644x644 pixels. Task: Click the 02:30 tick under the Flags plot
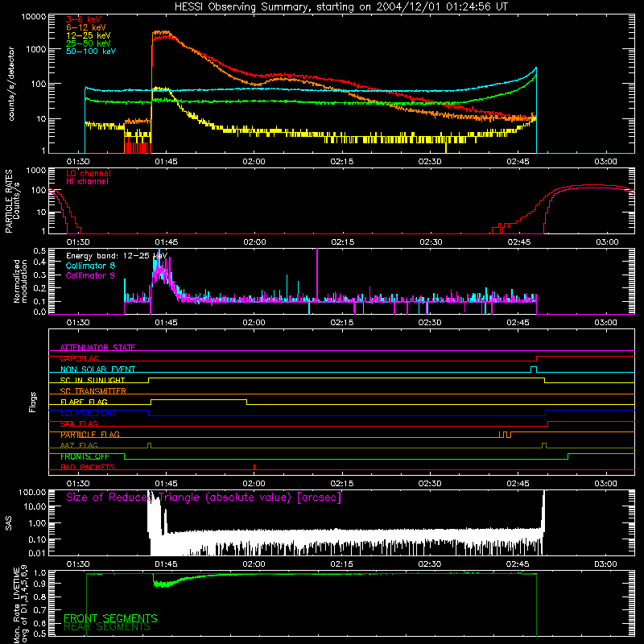coord(430,484)
